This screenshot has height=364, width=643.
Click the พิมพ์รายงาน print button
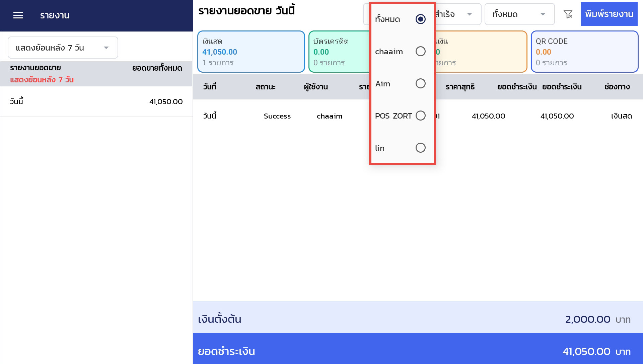click(609, 14)
